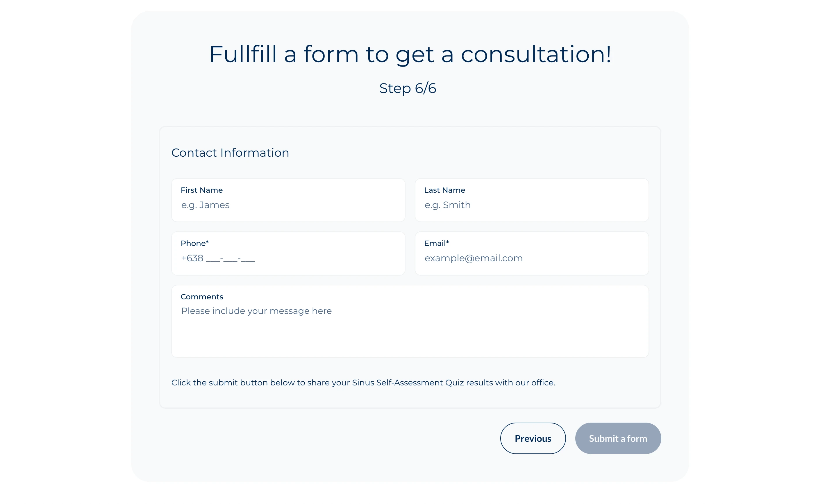Image resolution: width=818 pixels, height=504 pixels.
Task: Click the "Step 6/6" progress indicator
Action: coord(408,88)
